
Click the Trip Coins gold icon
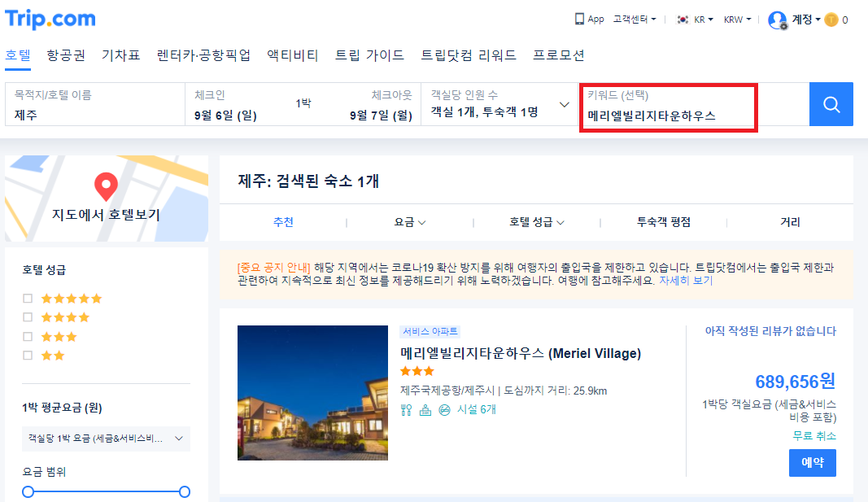(831, 20)
